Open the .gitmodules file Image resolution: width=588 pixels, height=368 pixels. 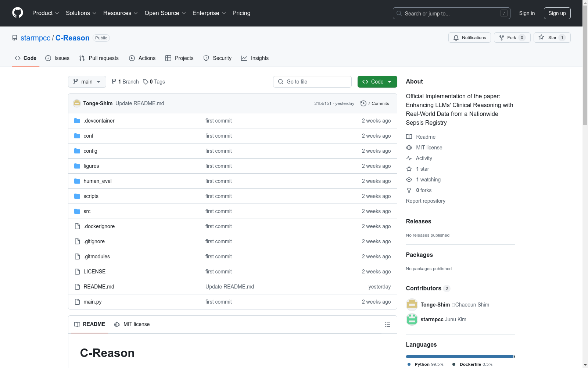pyautogui.click(x=97, y=256)
